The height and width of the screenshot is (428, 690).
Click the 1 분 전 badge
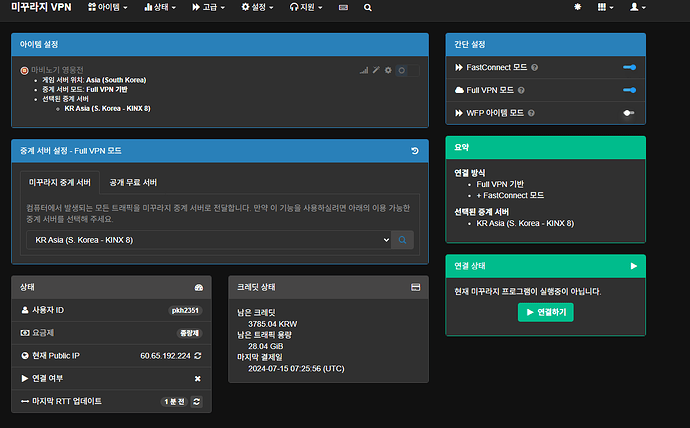point(174,402)
